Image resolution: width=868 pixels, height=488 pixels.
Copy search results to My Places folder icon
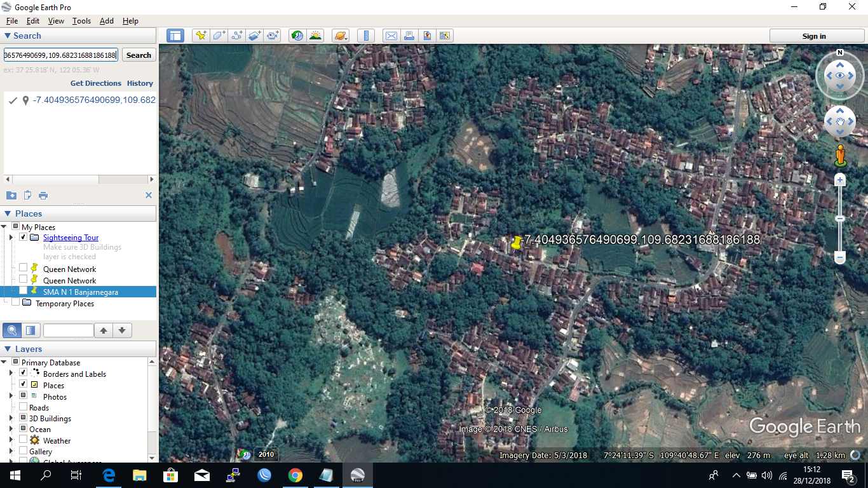(x=11, y=195)
